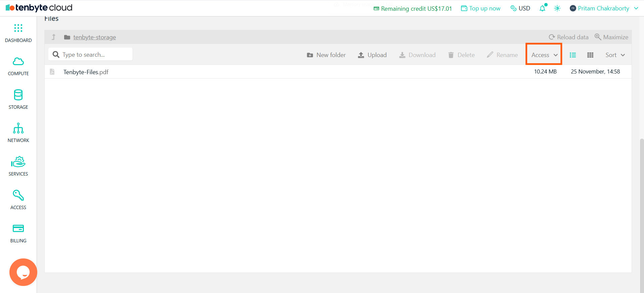Click the 10.24 MB size cell
The width and height of the screenshot is (644, 293).
545,71
